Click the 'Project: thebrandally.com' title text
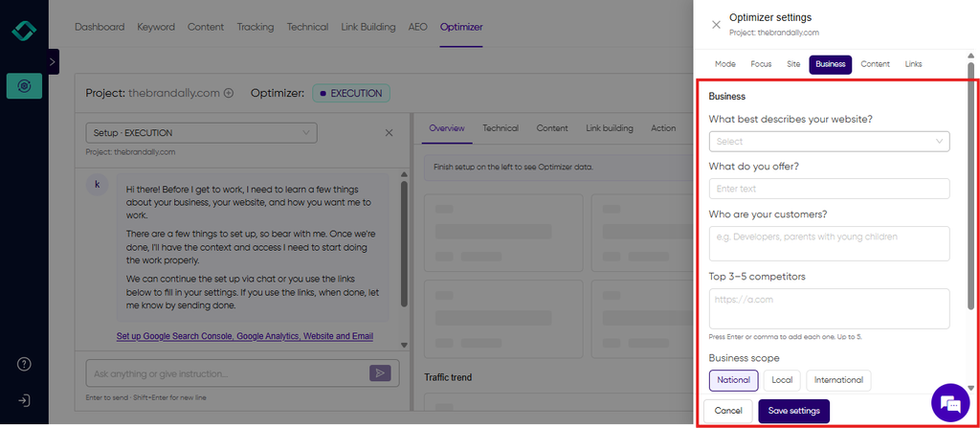 click(x=152, y=93)
